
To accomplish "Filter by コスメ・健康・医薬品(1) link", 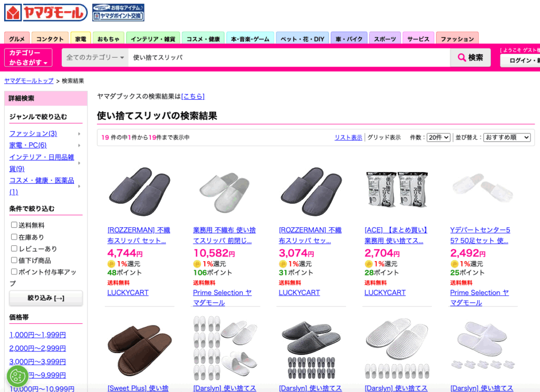I will [42, 186].
